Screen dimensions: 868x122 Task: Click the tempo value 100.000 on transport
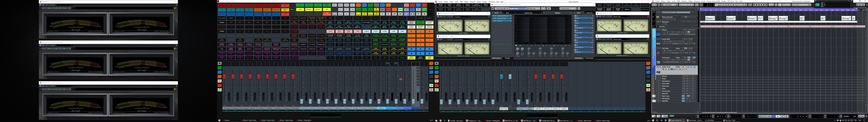click(846, 116)
